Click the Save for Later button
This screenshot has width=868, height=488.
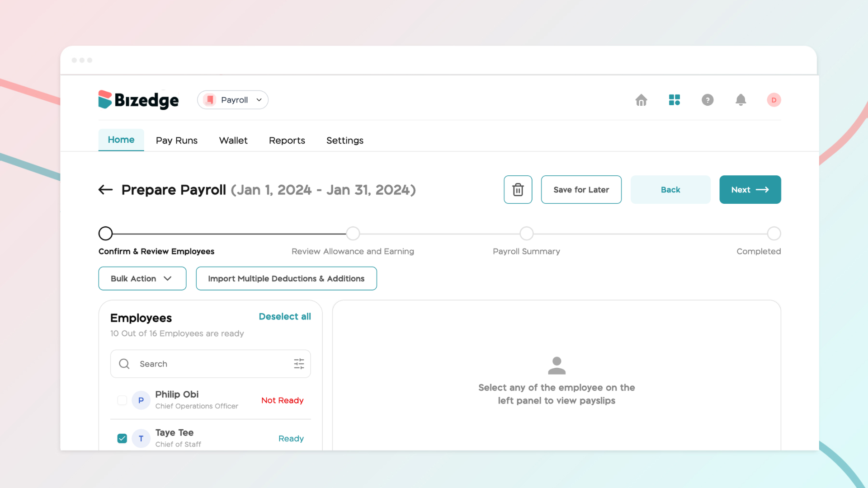pos(581,190)
